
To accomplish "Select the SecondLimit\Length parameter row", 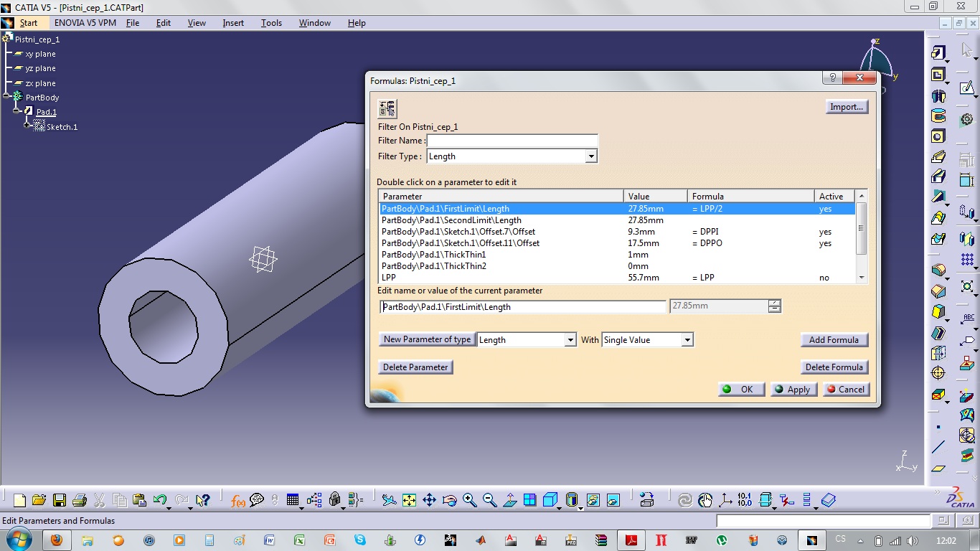I will coord(617,220).
